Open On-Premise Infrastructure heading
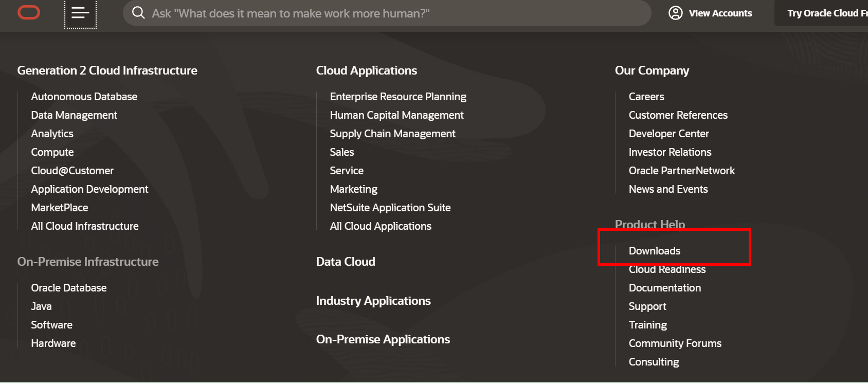 (88, 262)
